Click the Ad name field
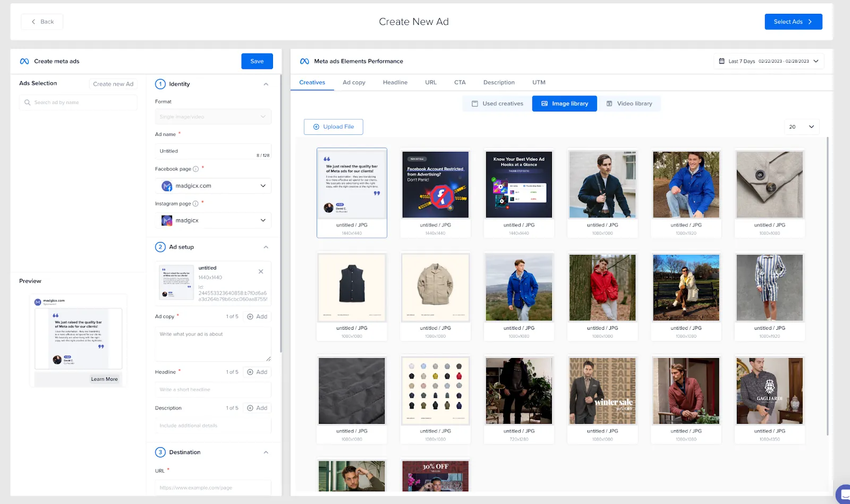Screen dimensions: 850x504 coord(213,151)
